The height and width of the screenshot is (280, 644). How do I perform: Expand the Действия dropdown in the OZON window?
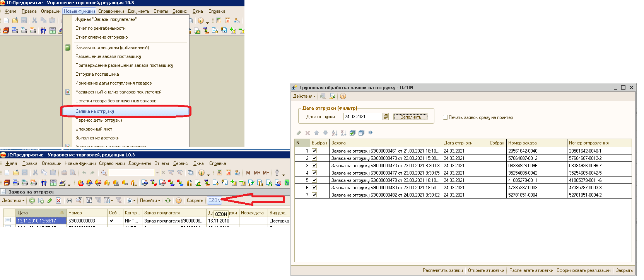pos(304,96)
